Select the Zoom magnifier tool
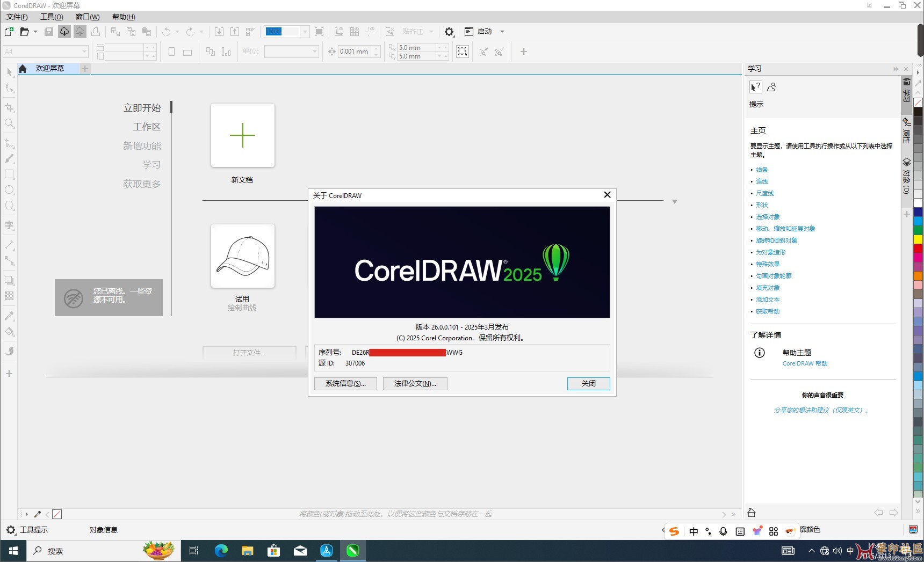This screenshot has height=562, width=924. [x=9, y=123]
